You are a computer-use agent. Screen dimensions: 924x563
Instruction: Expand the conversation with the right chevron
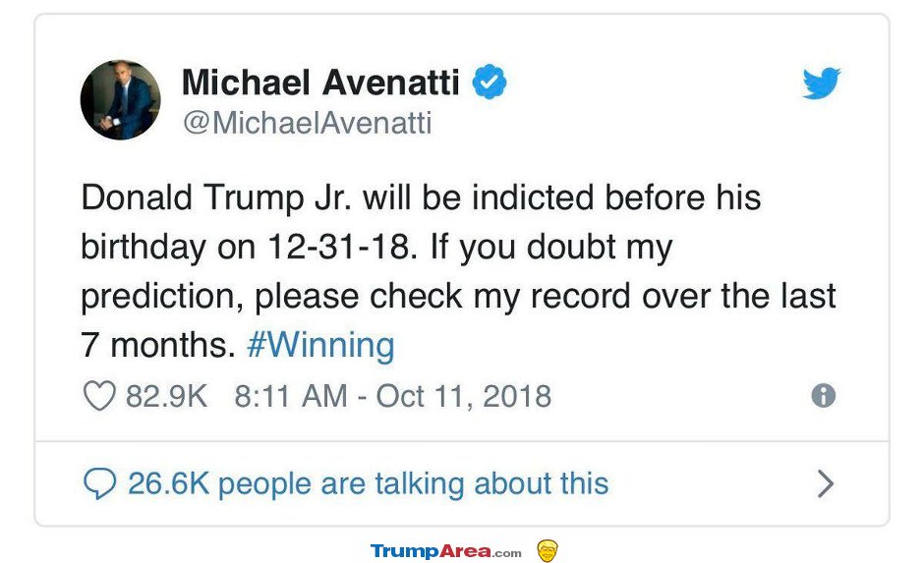coord(826,484)
